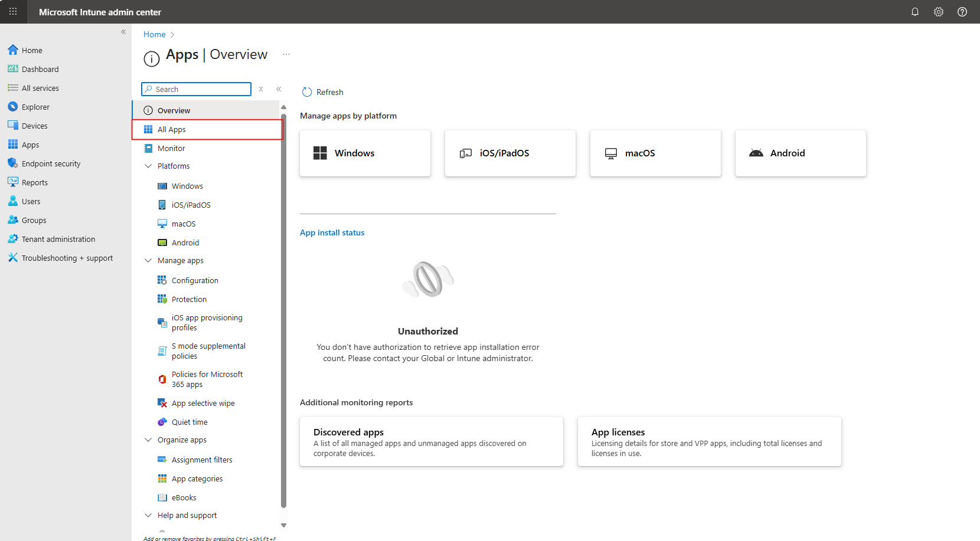Click the App selective wipe icon

click(162, 403)
